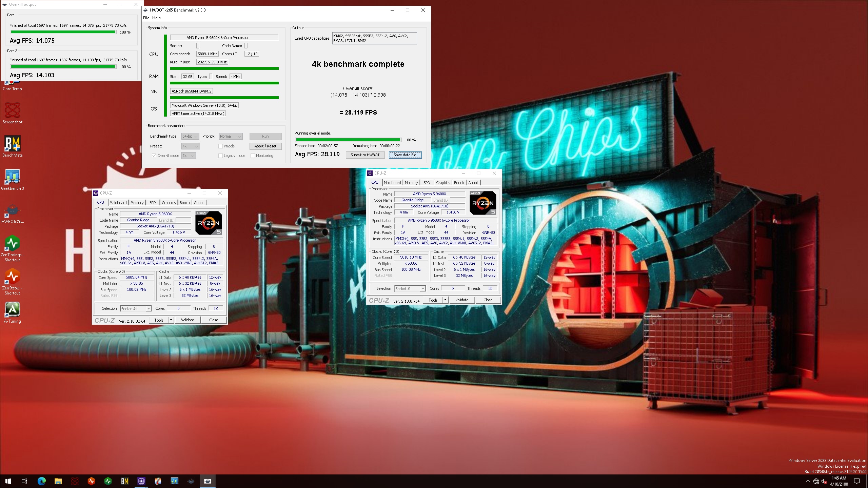
Task: Open About tab in right CPU-Z
Action: 473,183
